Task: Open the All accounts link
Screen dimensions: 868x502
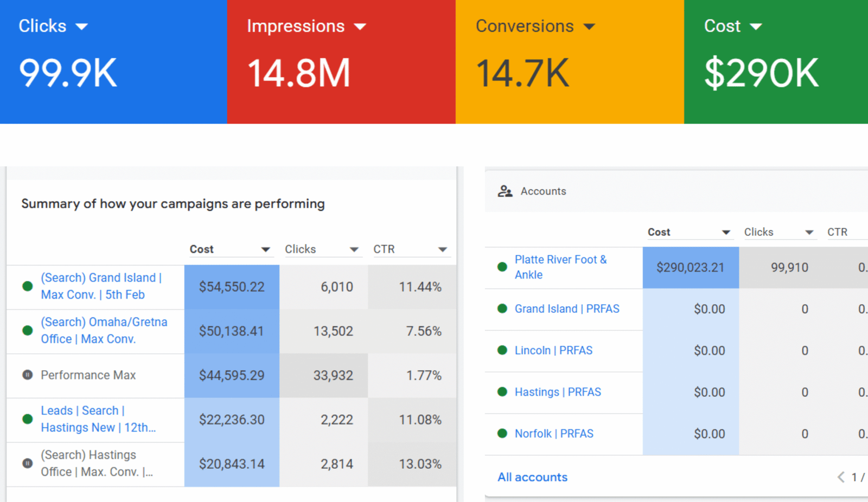Action: tap(532, 477)
